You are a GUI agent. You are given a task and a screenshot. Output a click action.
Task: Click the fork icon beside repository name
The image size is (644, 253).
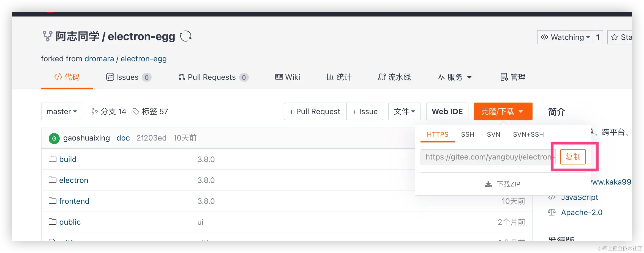(47, 36)
